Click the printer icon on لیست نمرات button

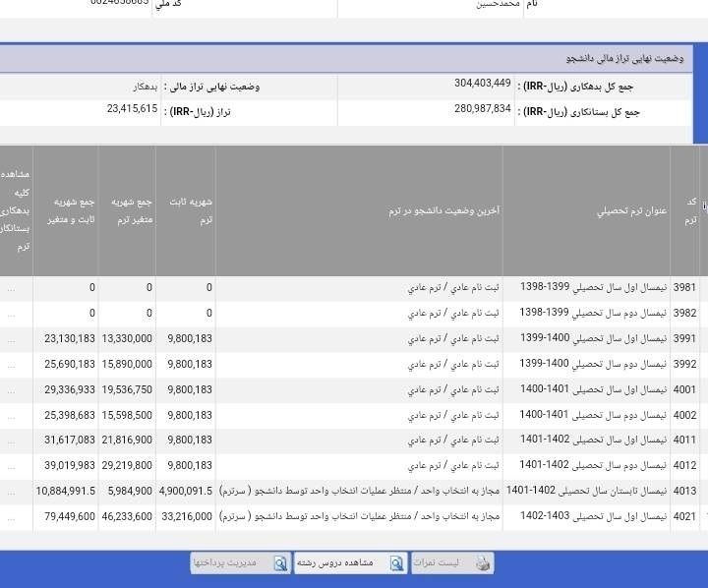[483, 563]
